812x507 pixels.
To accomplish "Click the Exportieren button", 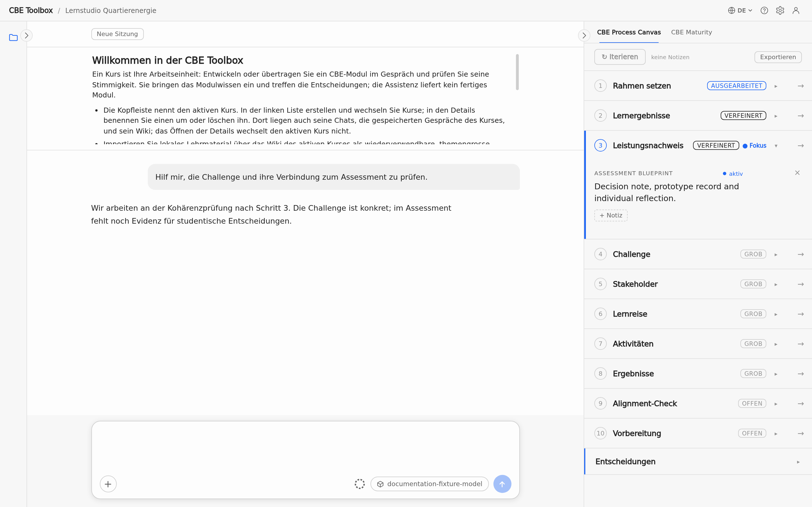I will pyautogui.click(x=778, y=57).
